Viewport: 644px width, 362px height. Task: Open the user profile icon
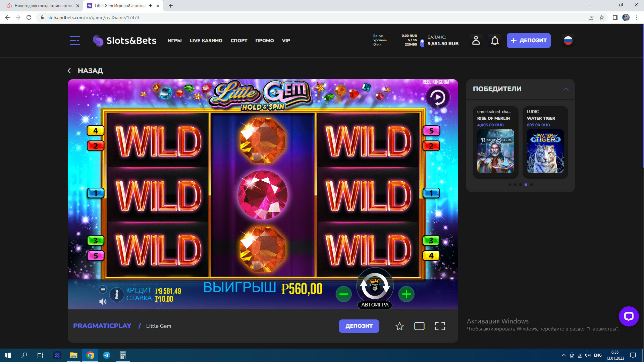(x=476, y=41)
